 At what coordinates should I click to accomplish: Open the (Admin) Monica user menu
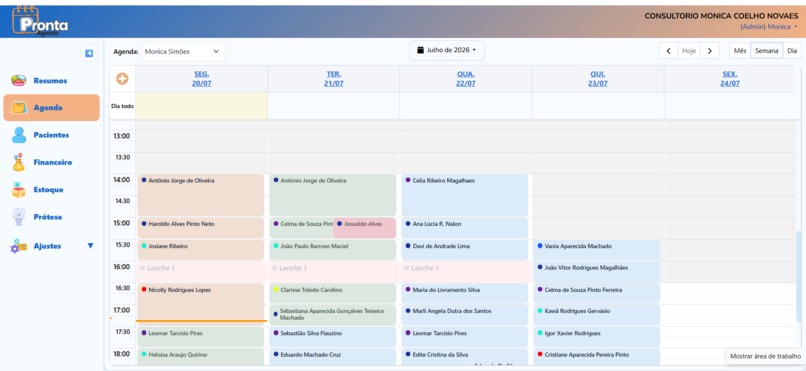pyautogui.click(x=768, y=27)
